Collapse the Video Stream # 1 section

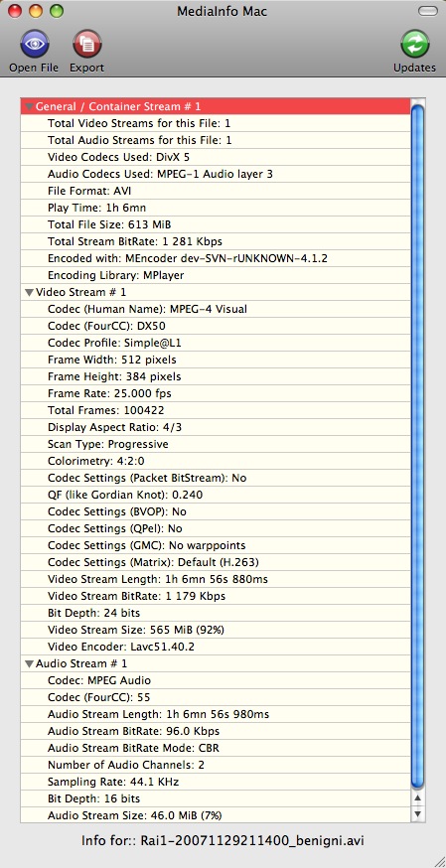pos(29,292)
